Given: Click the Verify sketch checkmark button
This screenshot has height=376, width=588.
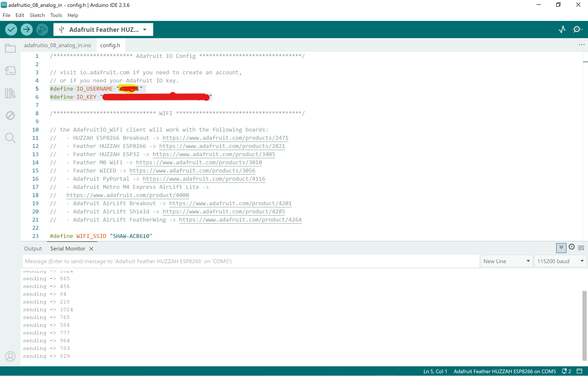Looking at the screenshot, I should [x=11, y=30].
